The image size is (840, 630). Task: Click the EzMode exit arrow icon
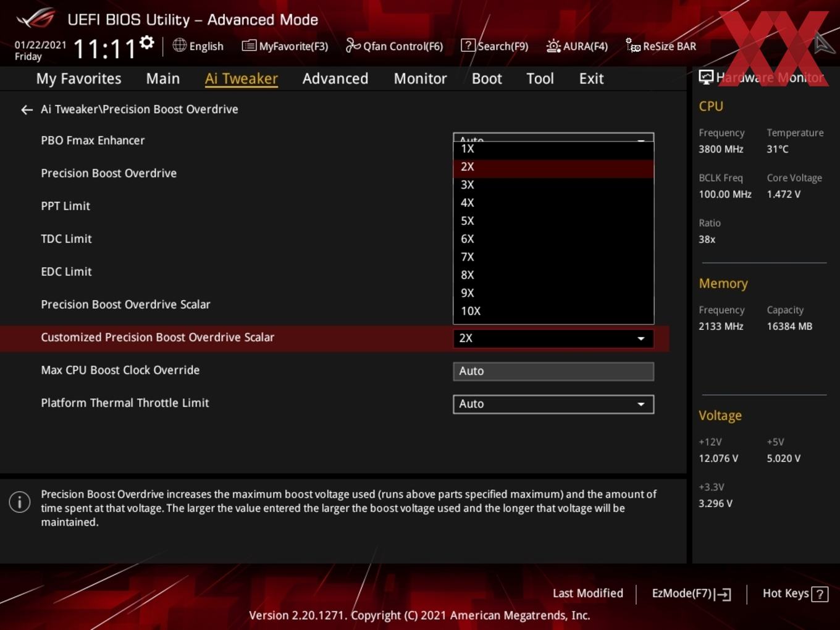tap(723, 594)
